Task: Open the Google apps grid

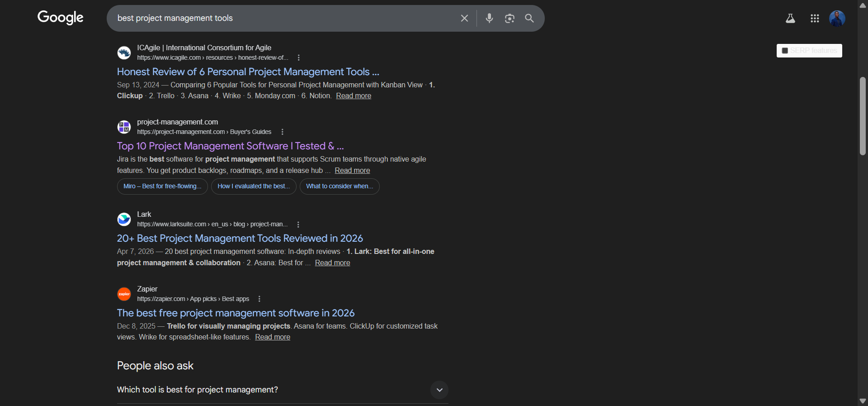Action: pos(815,18)
